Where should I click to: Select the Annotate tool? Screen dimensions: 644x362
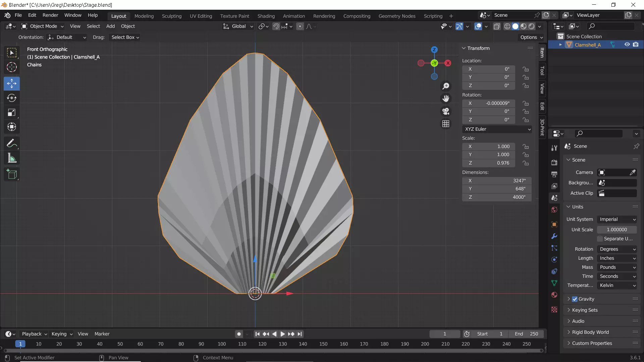[x=12, y=143]
